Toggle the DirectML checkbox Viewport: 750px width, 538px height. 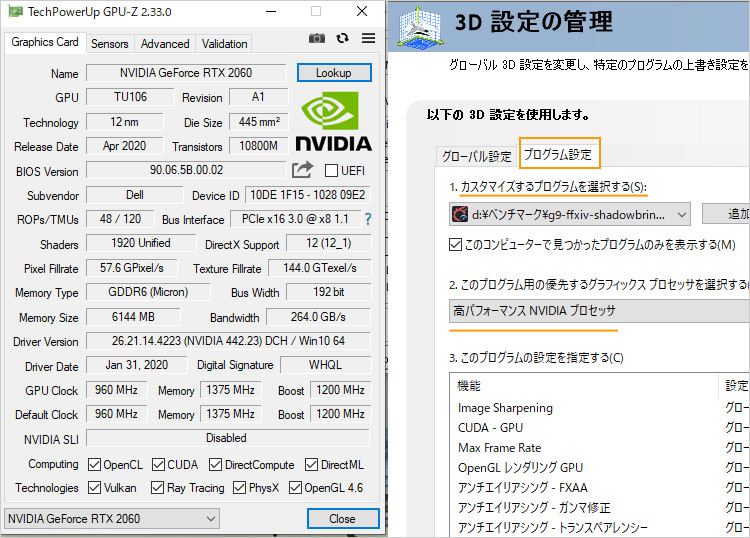point(311,464)
